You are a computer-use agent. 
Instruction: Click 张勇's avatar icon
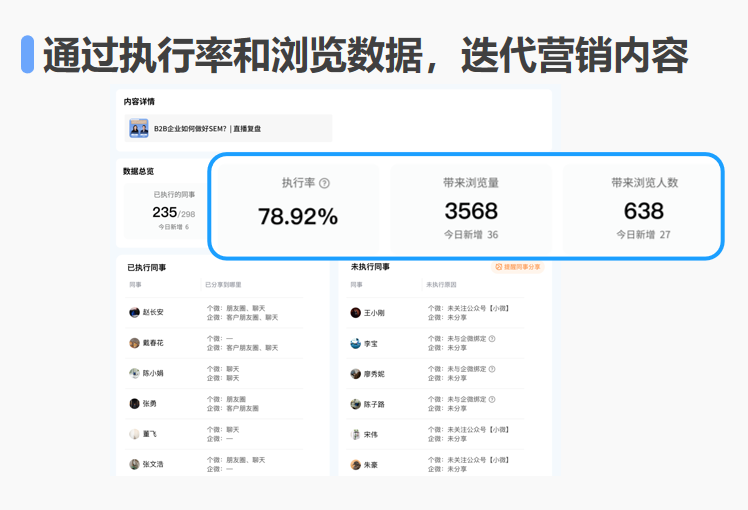(134, 404)
